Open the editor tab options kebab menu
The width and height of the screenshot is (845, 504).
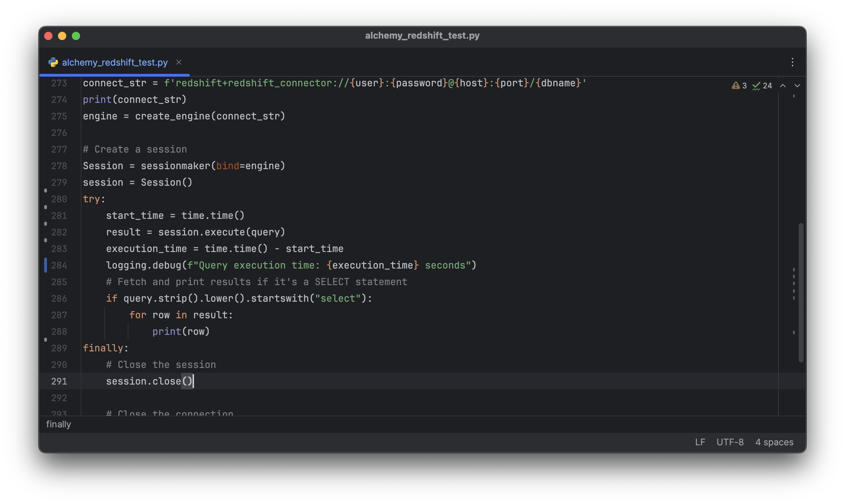[x=792, y=62]
